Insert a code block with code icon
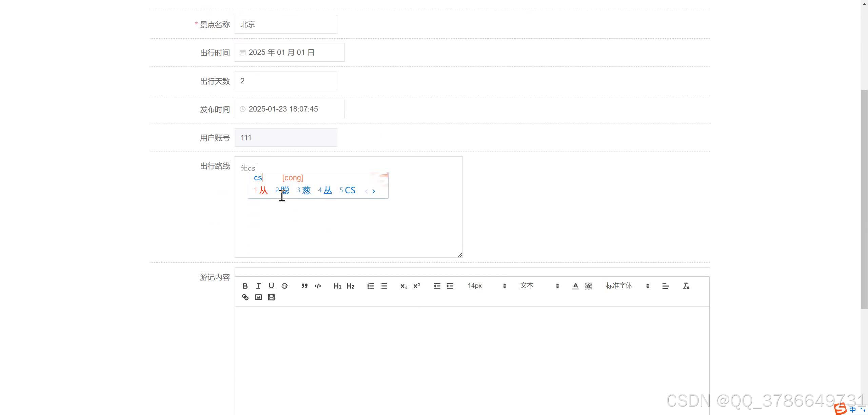This screenshot has height=415, width=868. click(x=318, y=286)
